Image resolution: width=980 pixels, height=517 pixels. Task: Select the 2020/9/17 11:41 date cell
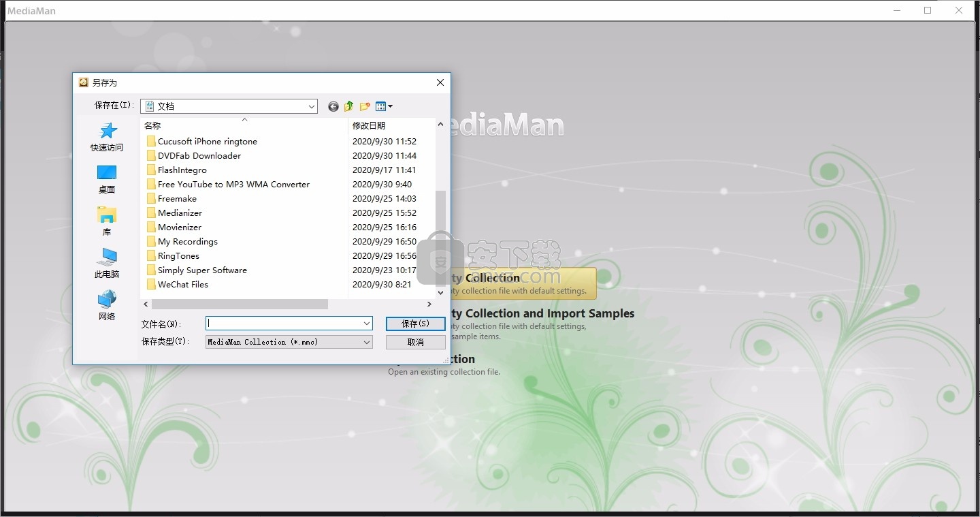tap(385, 170)
